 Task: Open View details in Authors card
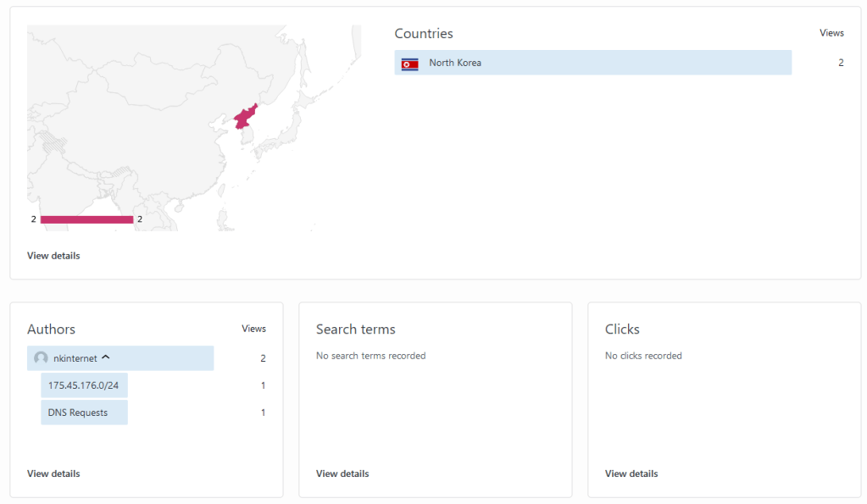(x=53, y=474)
